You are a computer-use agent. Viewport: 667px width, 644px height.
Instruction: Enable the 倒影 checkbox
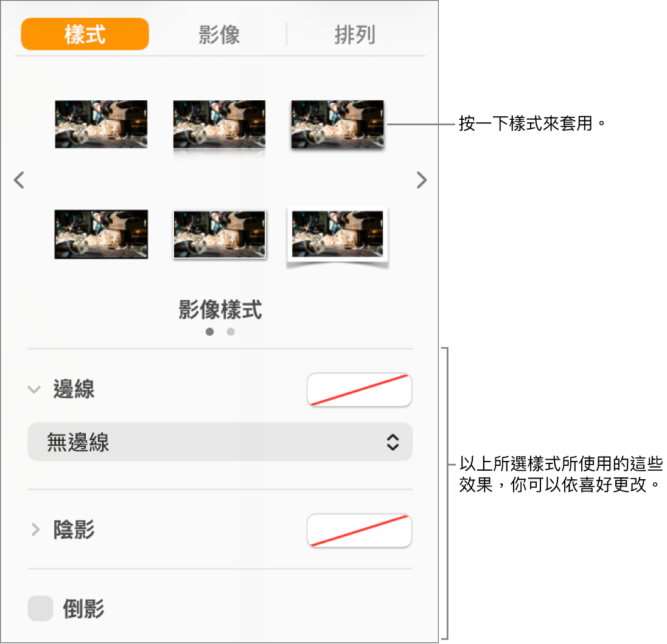(x=40, y=608)
